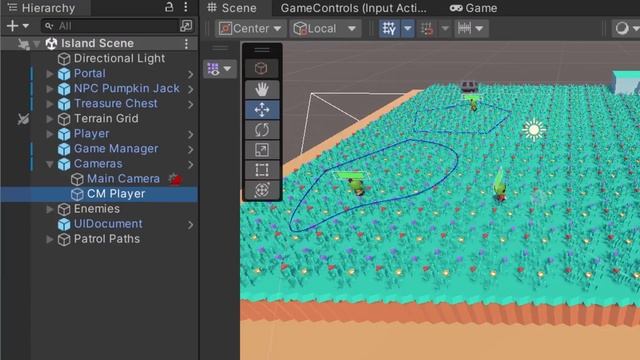Expand the Treasure Chest object

(50, 104)
